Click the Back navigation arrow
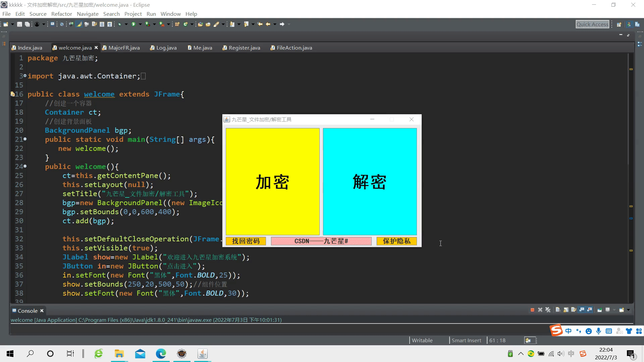Screen dimensions: 644x362 click(x=268, y=24)
